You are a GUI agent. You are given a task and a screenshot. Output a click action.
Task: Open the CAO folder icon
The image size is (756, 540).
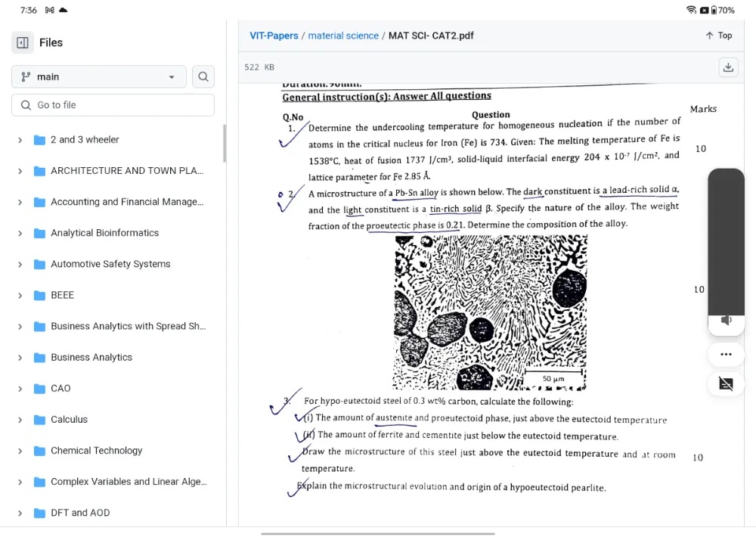click(40, 389)
